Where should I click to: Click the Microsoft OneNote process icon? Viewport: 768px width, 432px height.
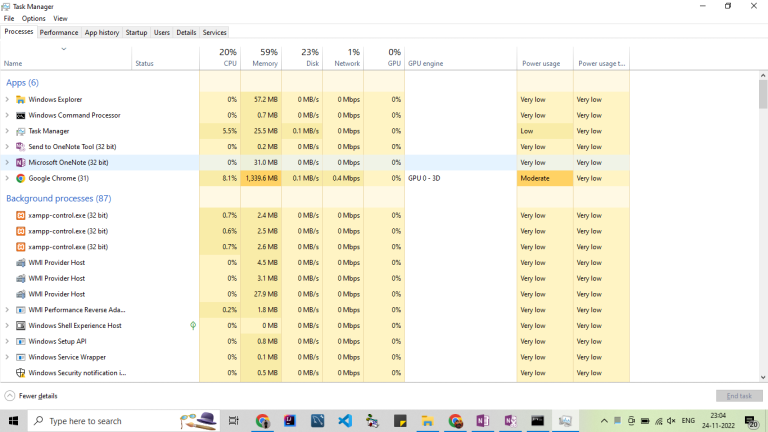coord(21,162)
